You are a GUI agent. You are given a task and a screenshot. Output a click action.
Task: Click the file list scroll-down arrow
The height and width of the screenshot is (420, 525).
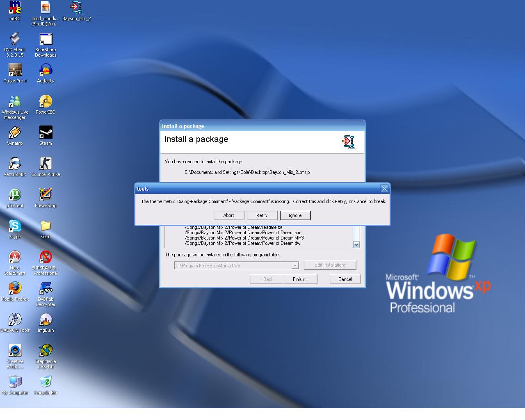coord(356,244)
